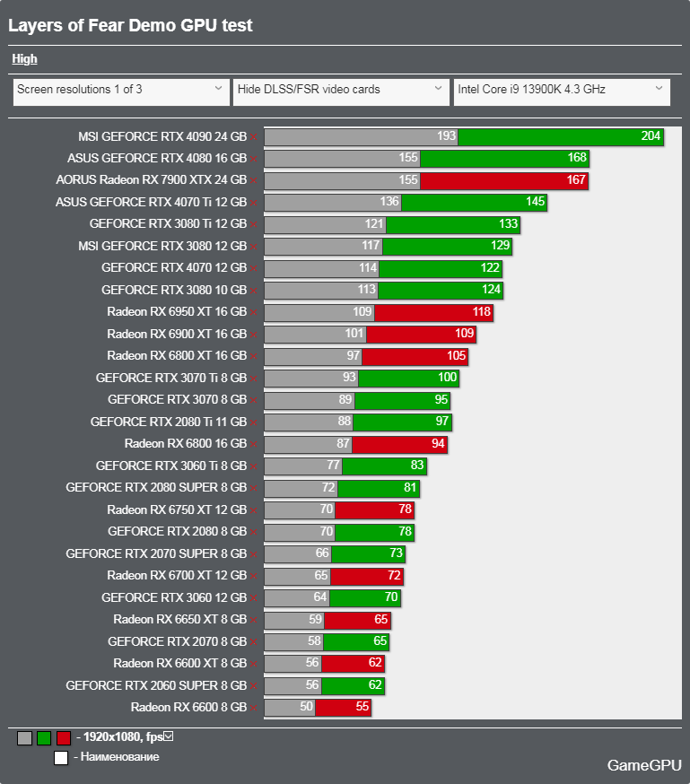The height and width of the screenshot is (784, 690).
Task: Click the 1920x1080, fps legend label
Action: coord(123,737)
